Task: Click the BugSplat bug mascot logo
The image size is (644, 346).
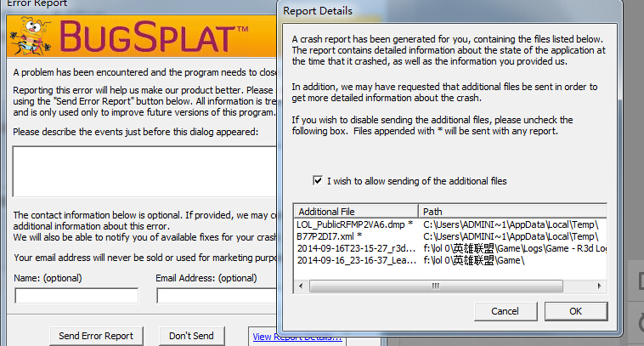Action: point(31,37)
